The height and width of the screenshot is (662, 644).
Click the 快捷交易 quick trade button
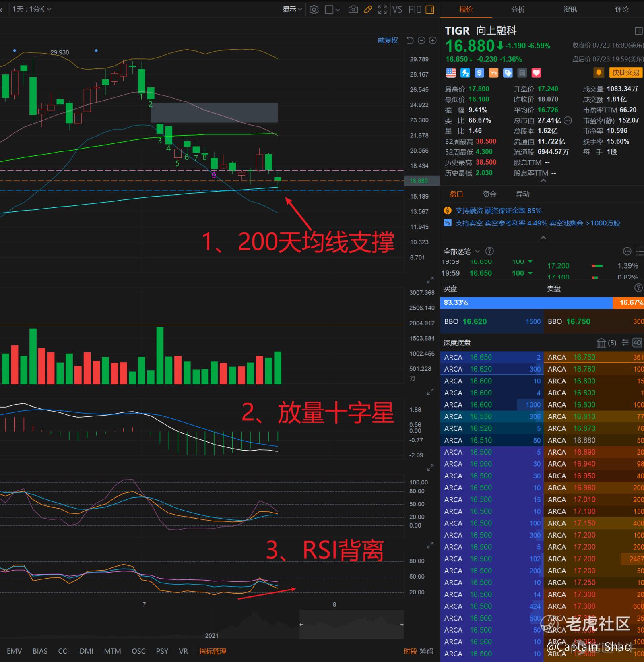625,72
